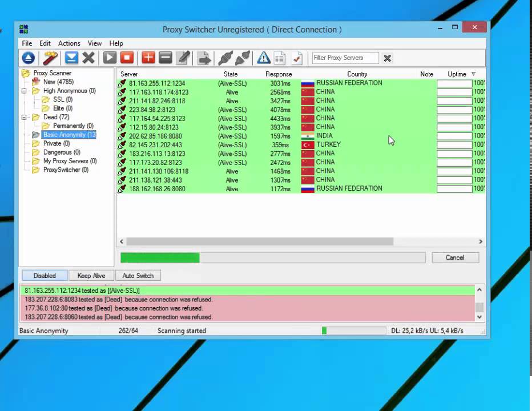The width and height of the screenshot is (532, 411).
Task: Sort by the Server column header
Action: [129, 74]
